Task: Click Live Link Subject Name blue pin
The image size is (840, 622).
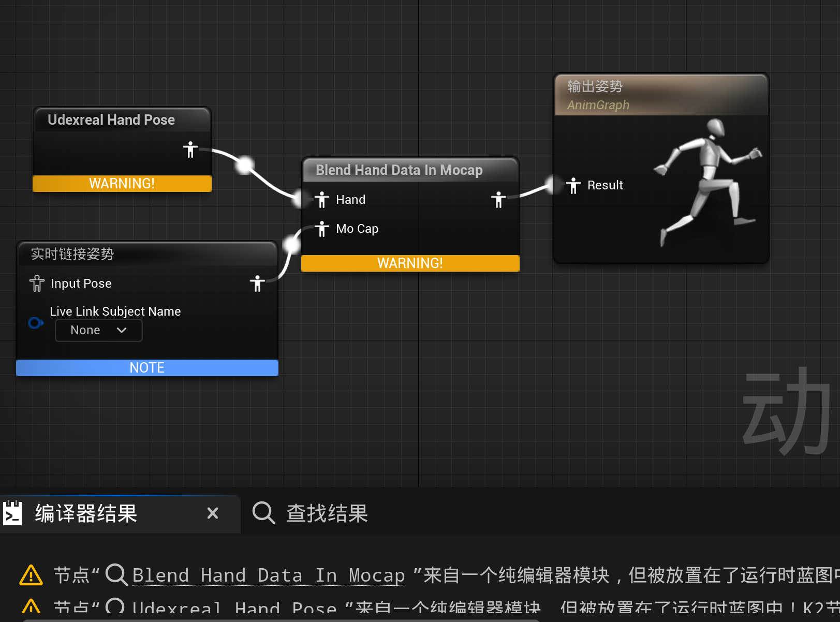Action: (35, 323)
